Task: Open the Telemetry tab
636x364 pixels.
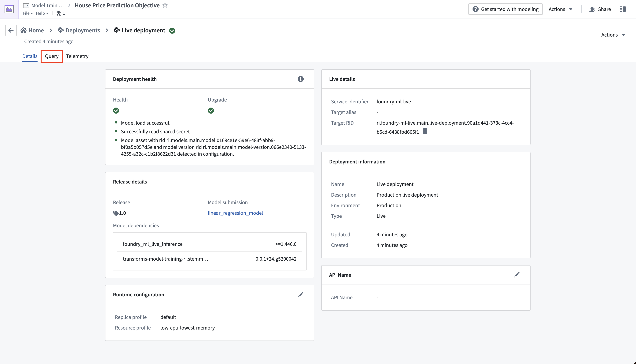Action: (77, 56)
